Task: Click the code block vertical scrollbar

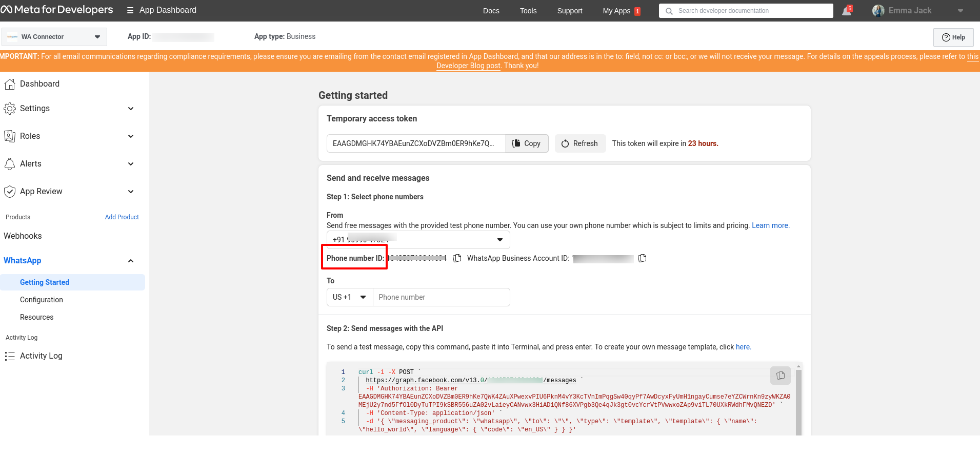Action: (x=798, y=400)
